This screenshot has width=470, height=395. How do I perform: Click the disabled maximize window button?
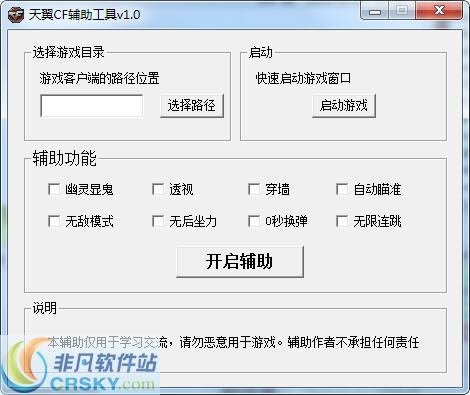pyautogui.click(x=402, y=11)
